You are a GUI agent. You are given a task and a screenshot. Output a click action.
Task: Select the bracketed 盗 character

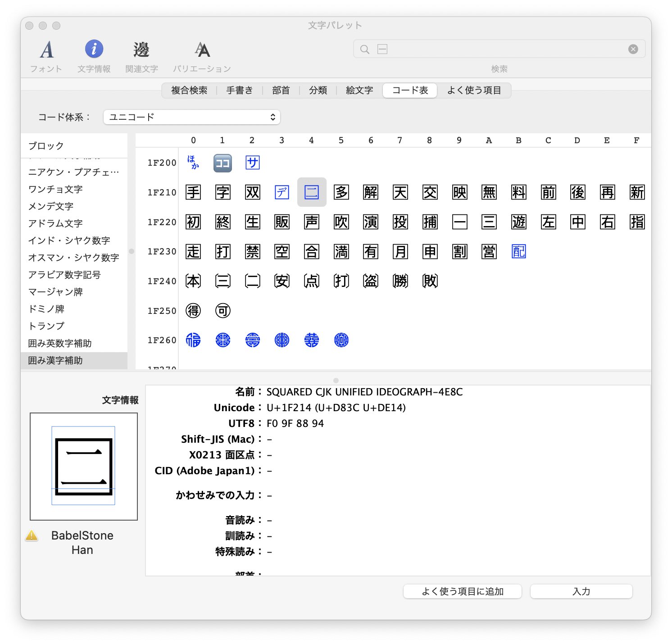coord(371,281)
